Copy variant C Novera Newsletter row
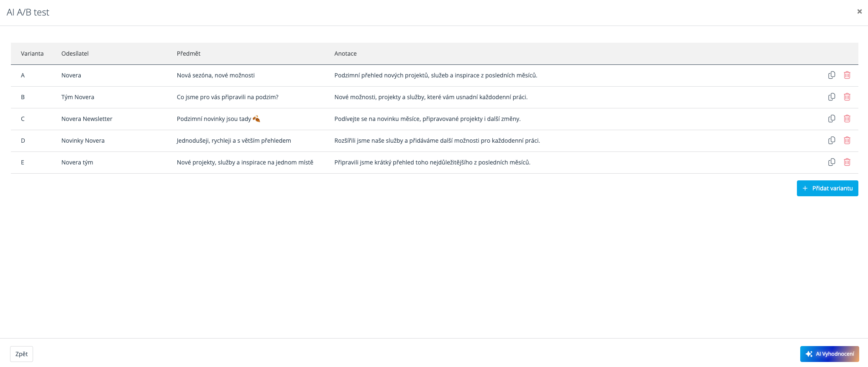 point(832,119)
